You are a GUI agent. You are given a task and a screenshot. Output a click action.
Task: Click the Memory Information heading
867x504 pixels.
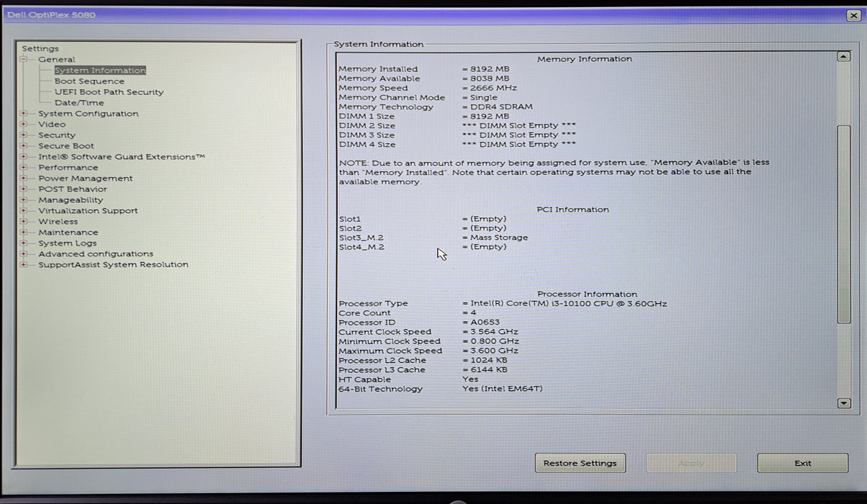(585, 59)
